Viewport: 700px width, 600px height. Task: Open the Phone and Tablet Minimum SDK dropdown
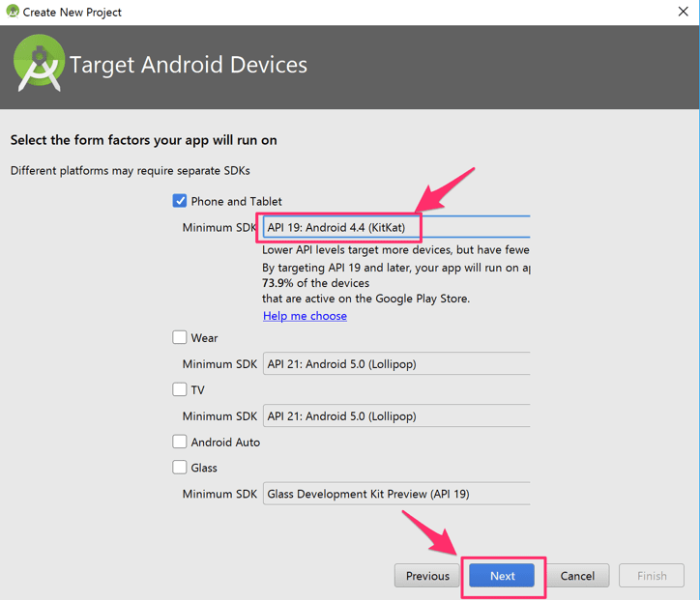(396, 227)
